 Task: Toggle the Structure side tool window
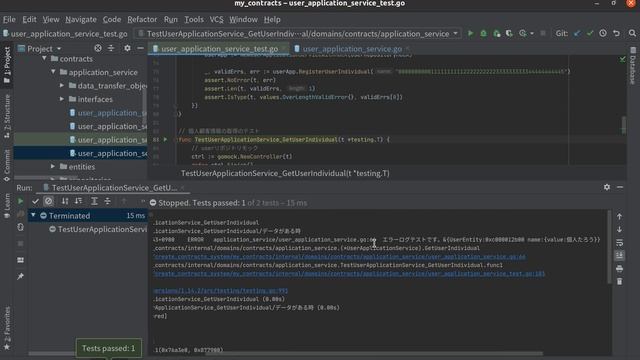click(x=7, y=116)
